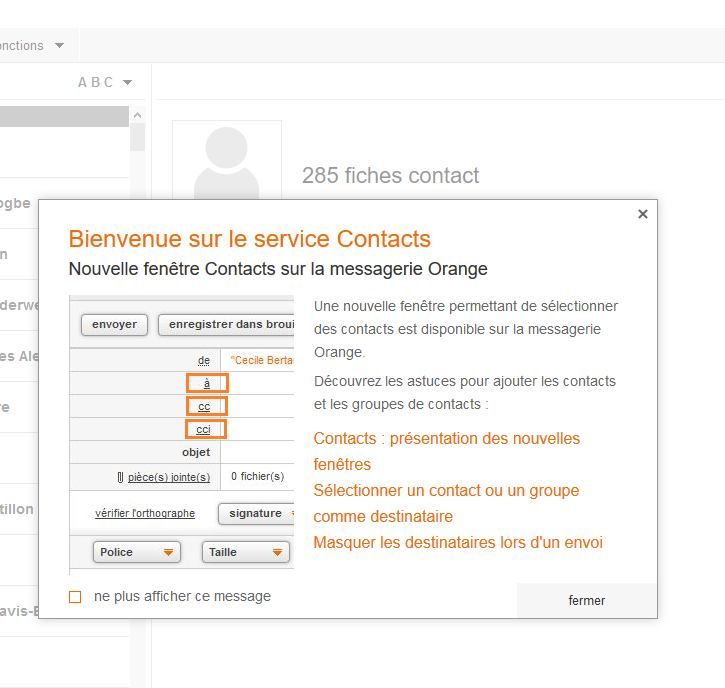Open 'Contacts : présentation des nouvelles fenêtres' link
The width and height of the screenshot is (725, 688).
[446, 451]
